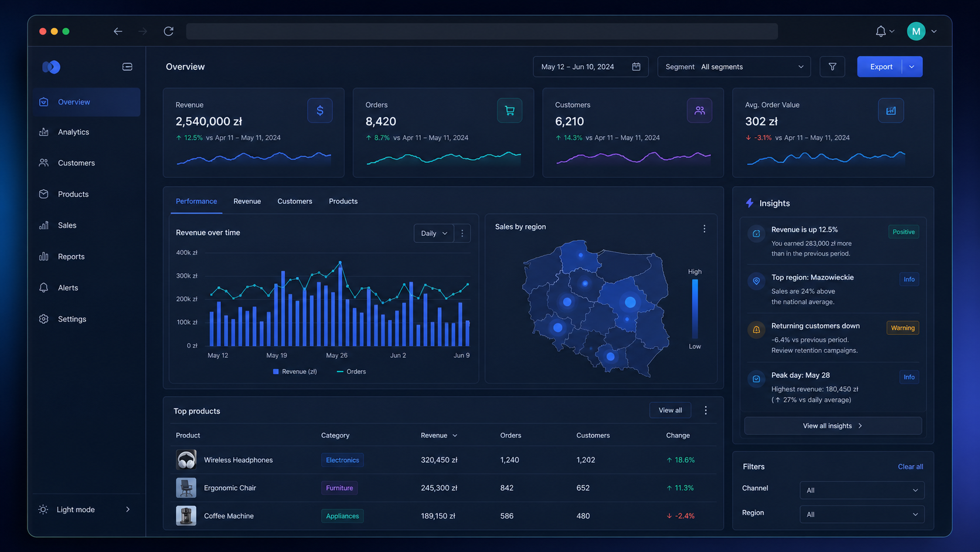980x552 pixels.
Task: Click Peak day insight icon
Action: pyautogui.click(x=756, y=379)
